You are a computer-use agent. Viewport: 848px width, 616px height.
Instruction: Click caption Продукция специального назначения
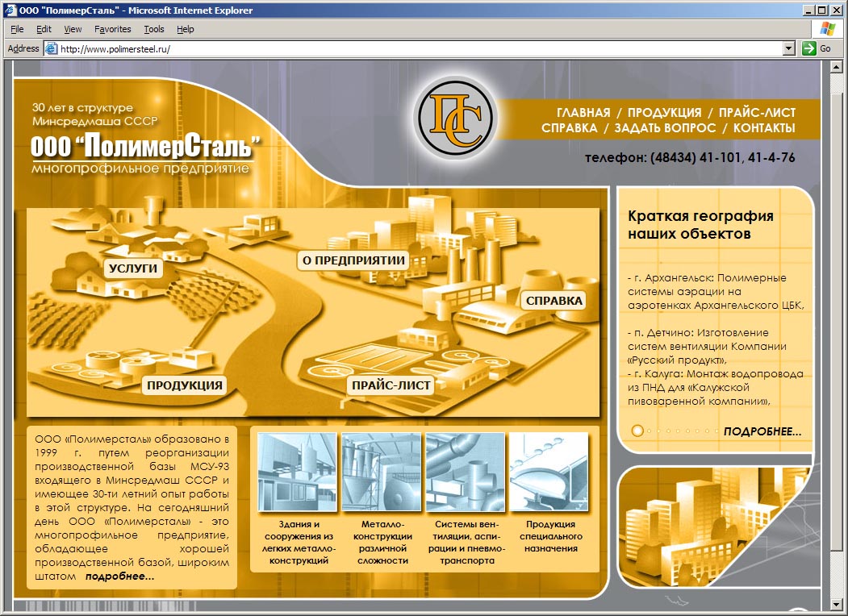coord(550,536)
